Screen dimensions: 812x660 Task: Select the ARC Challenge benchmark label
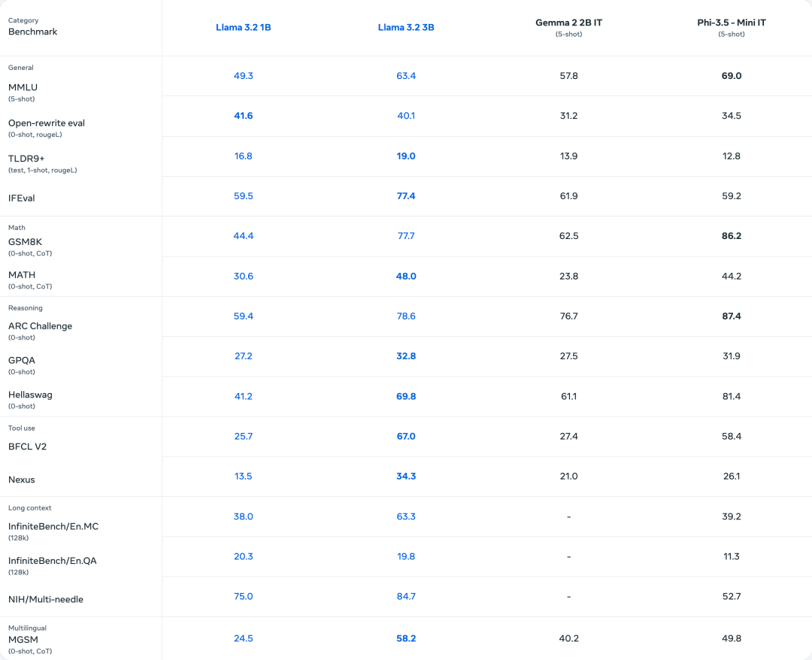(x=41, y=326)
